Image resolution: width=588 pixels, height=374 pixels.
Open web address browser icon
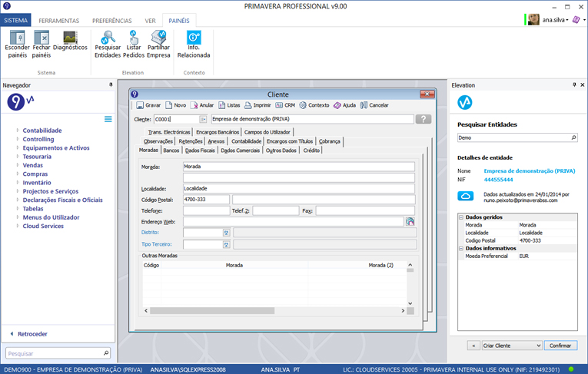point(410,221)
